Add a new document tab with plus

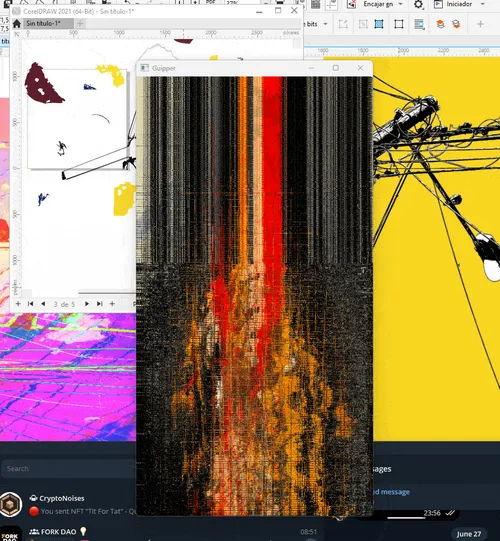(x=80, y=23)
